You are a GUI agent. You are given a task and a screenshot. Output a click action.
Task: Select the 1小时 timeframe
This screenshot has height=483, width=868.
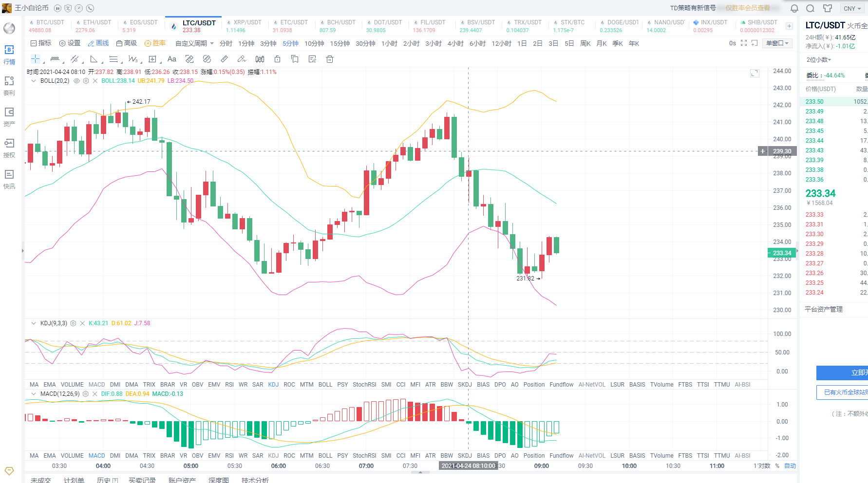pyautogui.click(x=389, y=43)
